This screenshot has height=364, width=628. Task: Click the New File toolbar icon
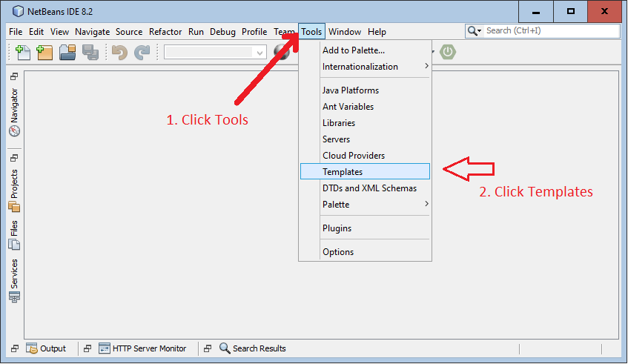(x=23, y=53)
